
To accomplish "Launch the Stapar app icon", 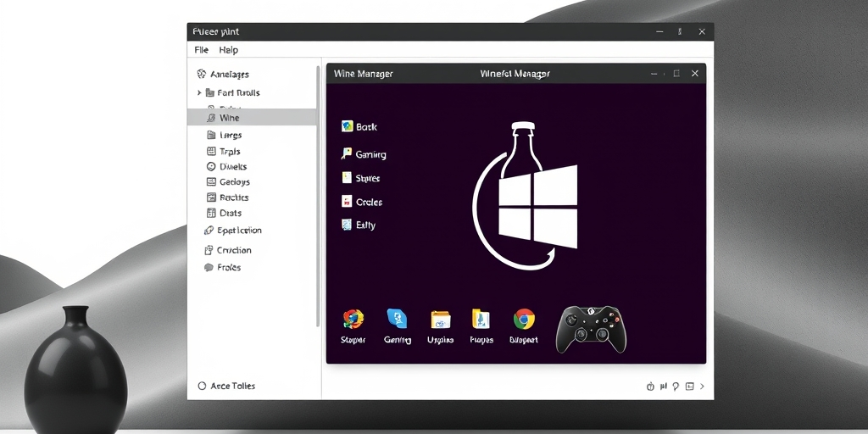I will point(353,320).
